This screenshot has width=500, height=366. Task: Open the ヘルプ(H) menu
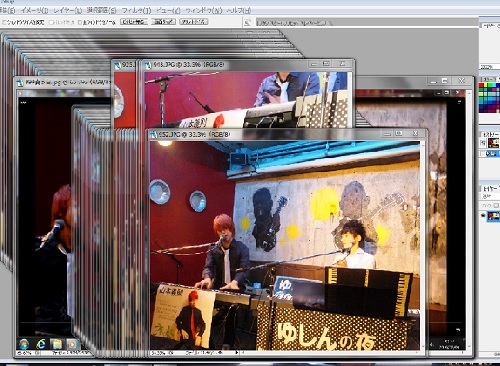tap(239, 10)
